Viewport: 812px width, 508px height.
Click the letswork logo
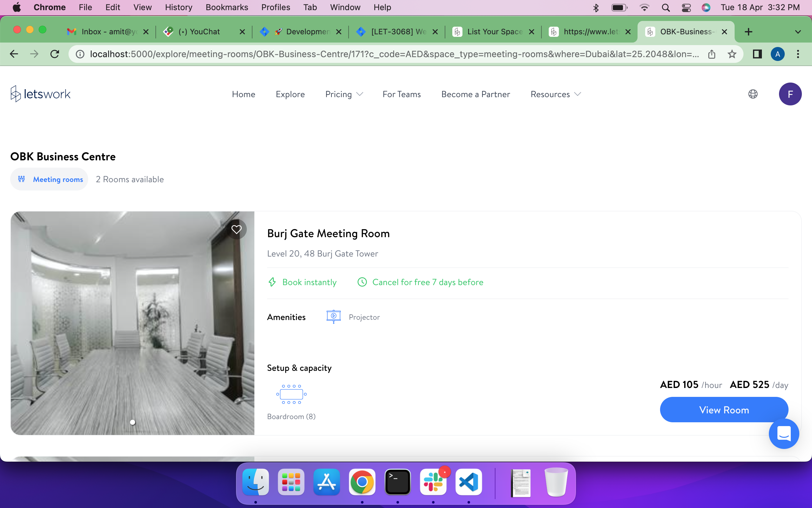point(40,94)
